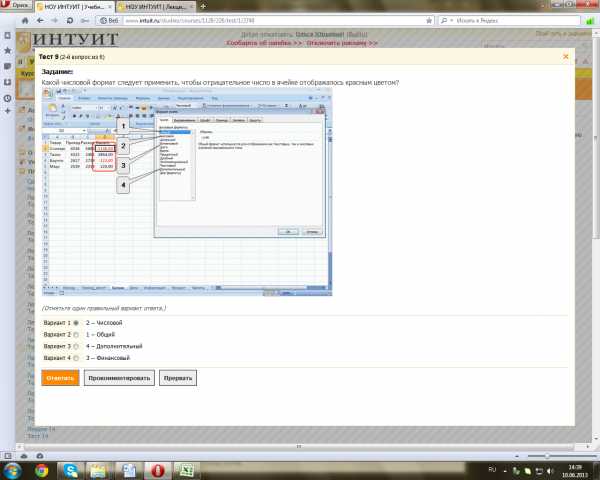The height and width of the screenshot is (480, 600).
Task: Select Вариант 1 Числовой radio
Action: pyautogui.click(x=76, y=323)
